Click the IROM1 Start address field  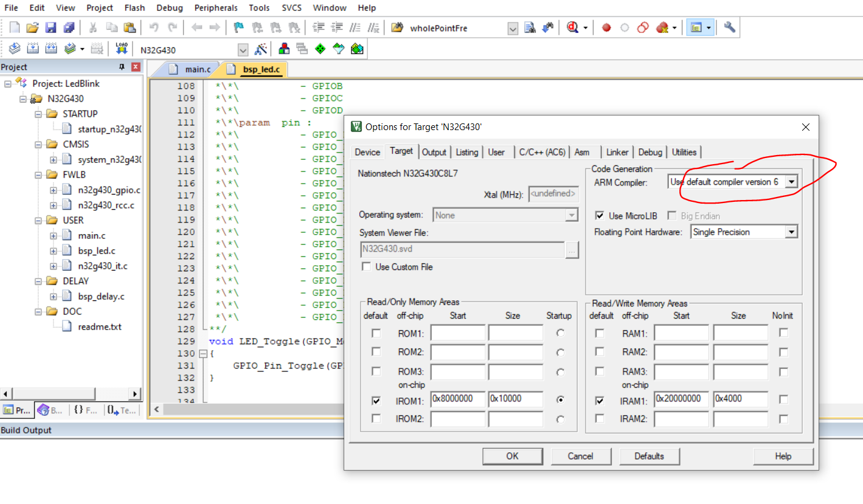(458, 399)
